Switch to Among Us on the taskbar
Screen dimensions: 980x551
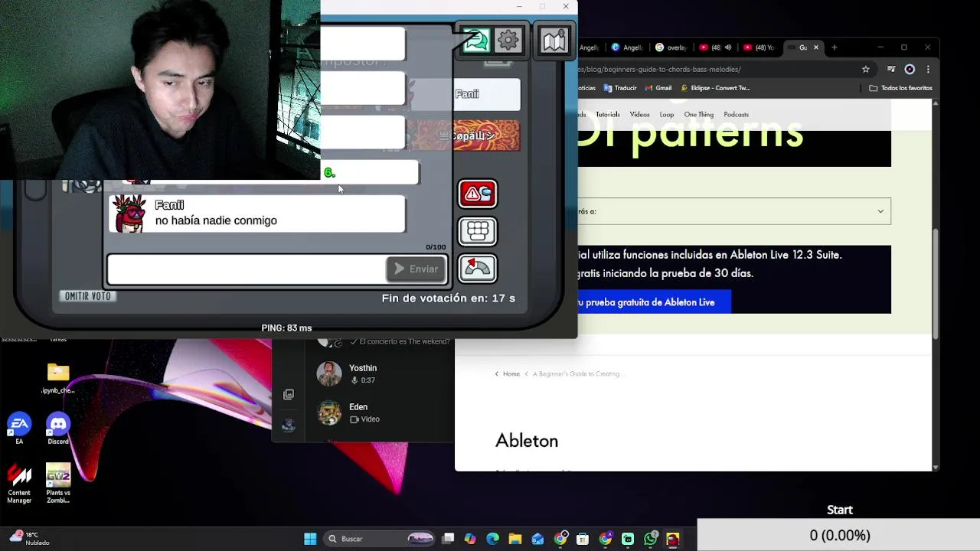[x=673, y=539]
